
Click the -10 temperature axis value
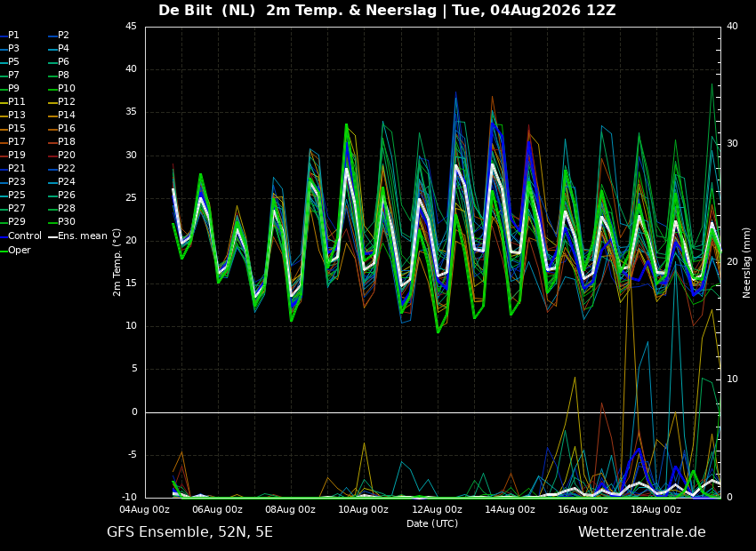tap(129, 498)
